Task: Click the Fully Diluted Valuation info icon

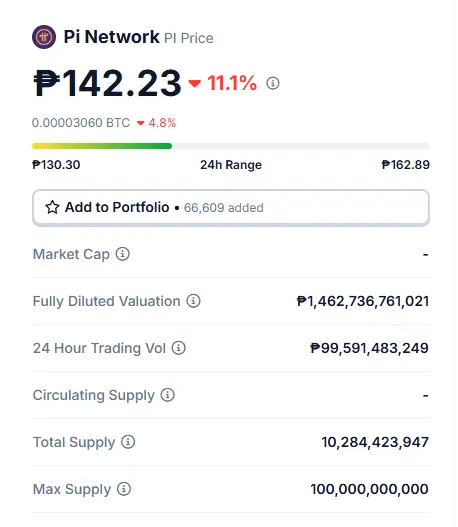Action: (194, 301)
